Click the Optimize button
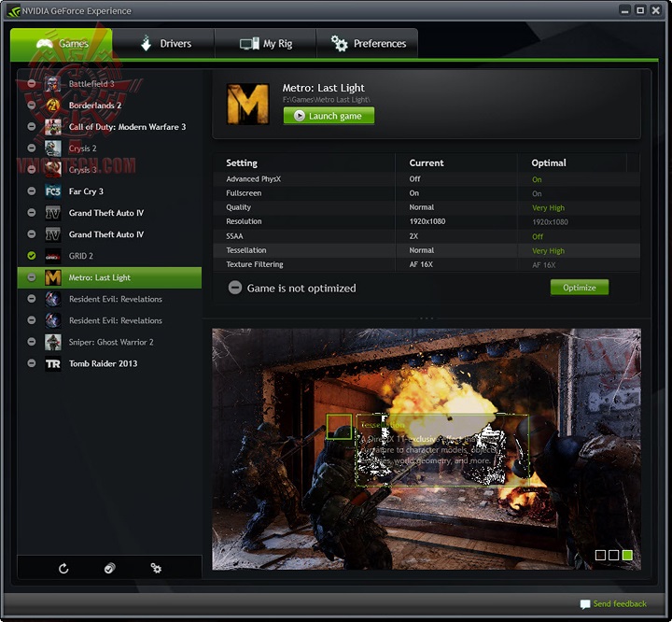 coord(579,288)
